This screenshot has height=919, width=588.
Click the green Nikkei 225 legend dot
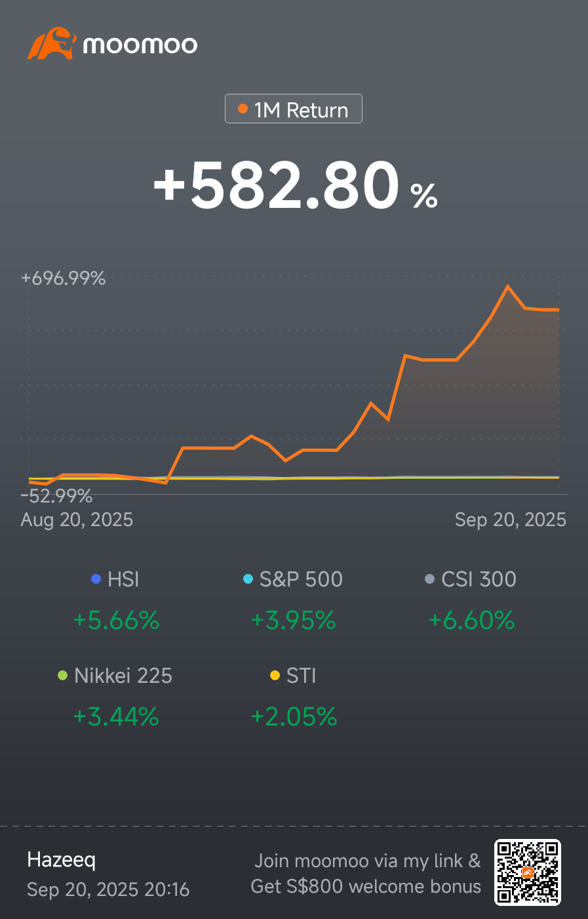tap(63, 676)
